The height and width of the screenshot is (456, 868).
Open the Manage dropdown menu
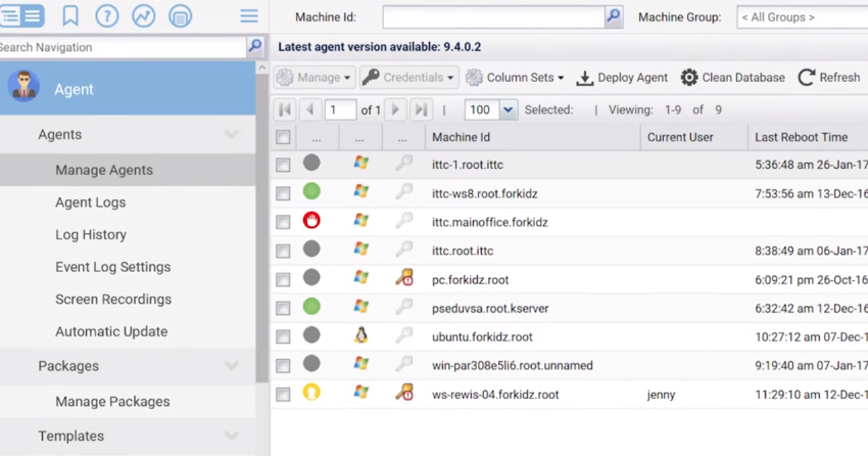313,78
